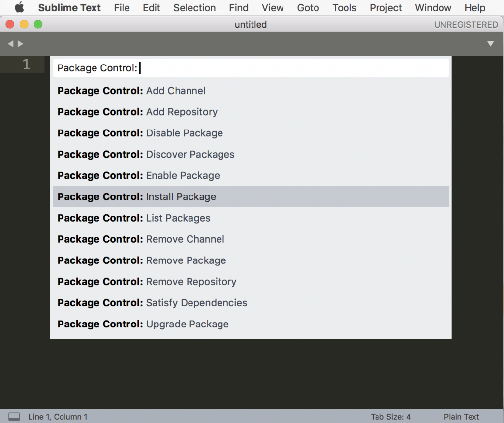Select Package Control: List Packages
Image resolution: width=504 pixels, height=423 pixels.
(251, 218)
